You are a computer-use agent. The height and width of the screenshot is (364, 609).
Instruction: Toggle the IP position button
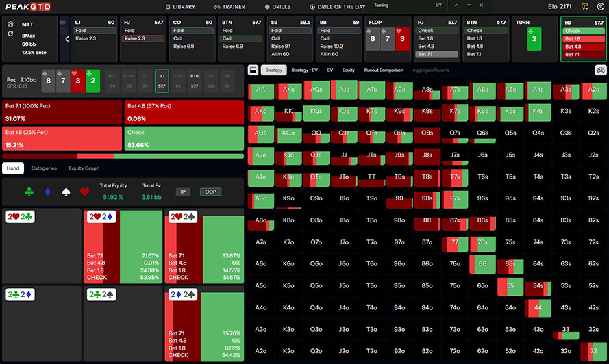pos(183,192)
